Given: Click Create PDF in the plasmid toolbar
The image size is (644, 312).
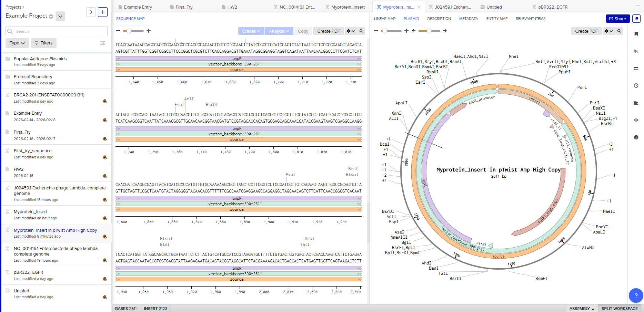Looking at the screenshot, I should click(x=586, y=31).
